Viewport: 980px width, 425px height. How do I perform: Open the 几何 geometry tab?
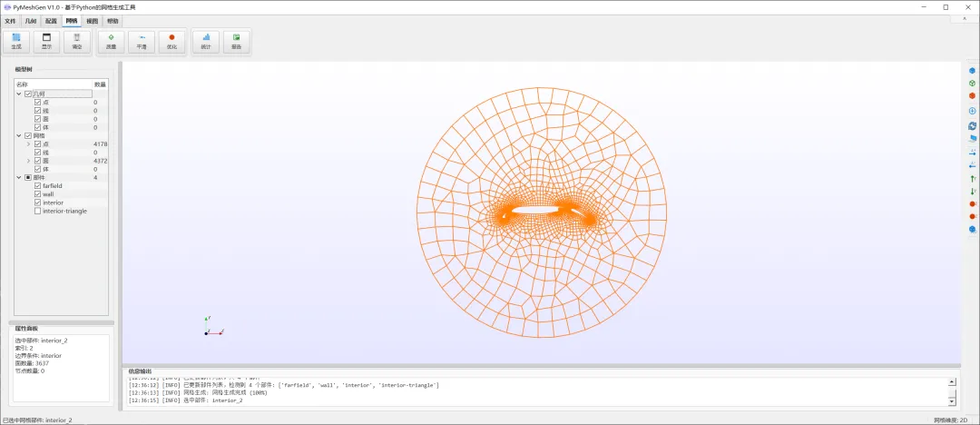[x=31, y=21]
